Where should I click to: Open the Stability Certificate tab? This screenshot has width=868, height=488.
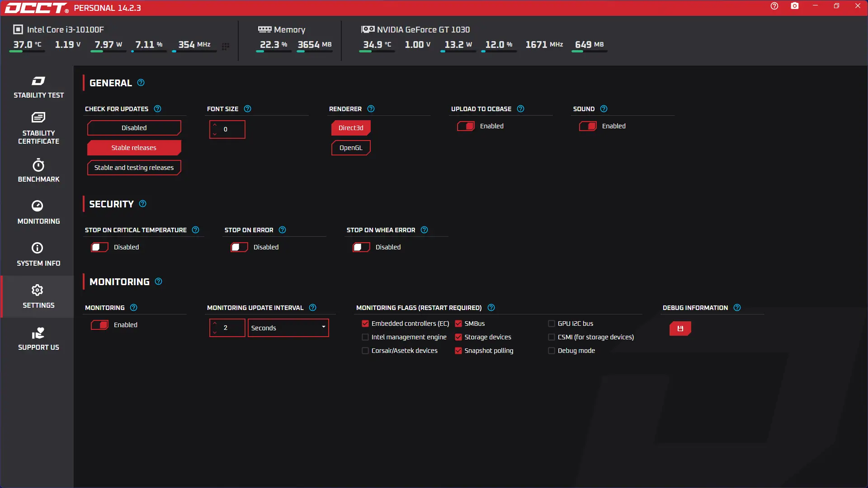[38, 129]
